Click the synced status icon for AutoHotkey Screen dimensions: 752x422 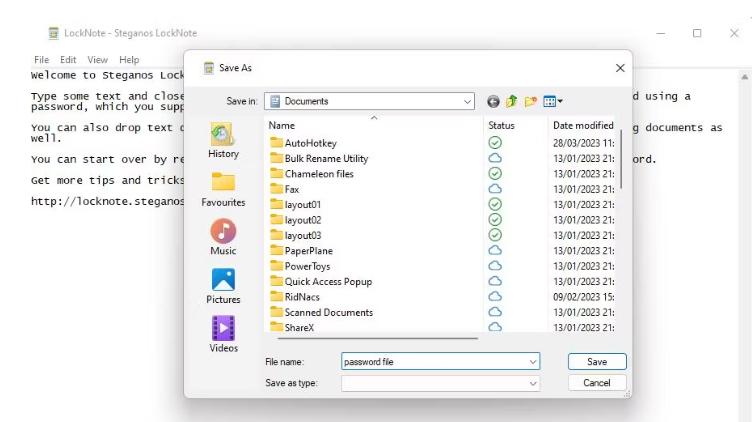tap(495, 142)
